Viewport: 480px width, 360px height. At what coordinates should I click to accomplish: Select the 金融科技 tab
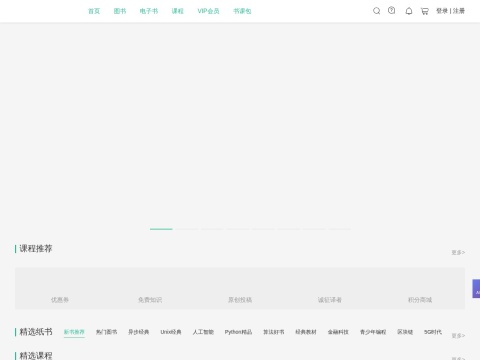coord(338,332)
